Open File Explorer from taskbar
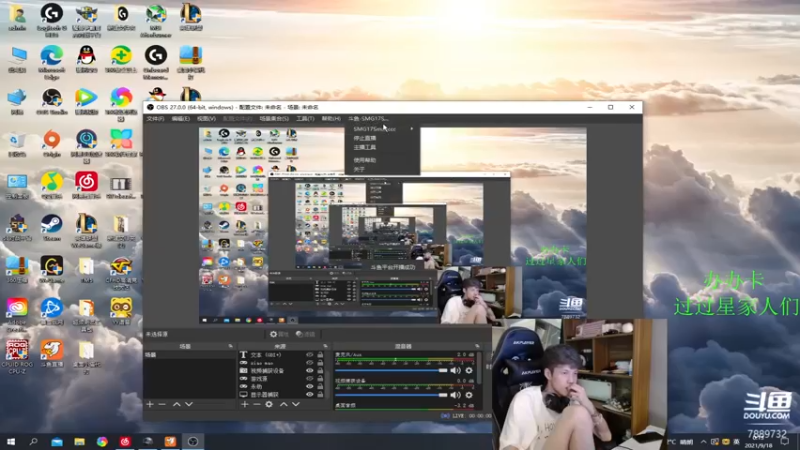The width and height of the screenshot is (800, 450). pos(79,442)
